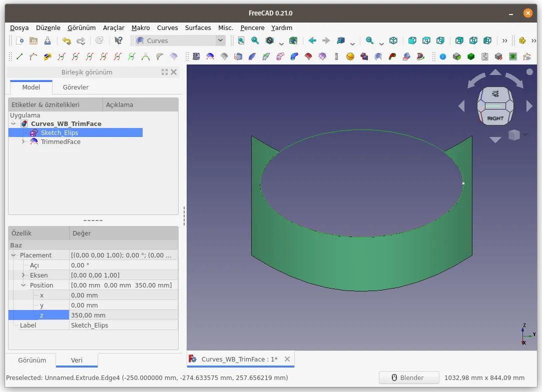Click the green dotted curve tool

pos(132,56)
